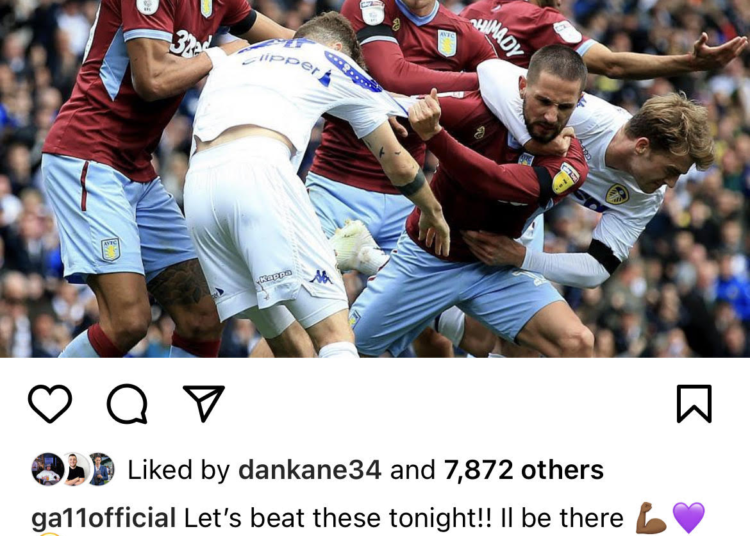750x536 pixels.
Task: Open the third liker's profile avatar
Action: point(100,469)
